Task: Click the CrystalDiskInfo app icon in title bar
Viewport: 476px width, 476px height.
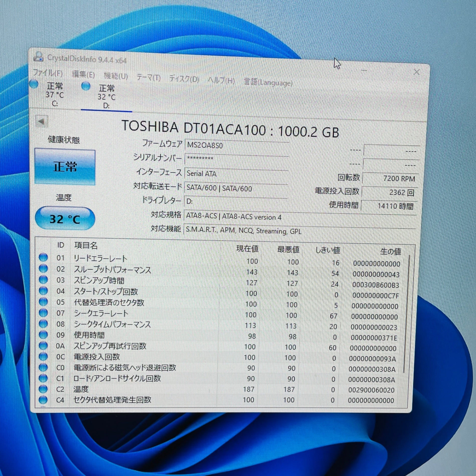Action: pyautogui.click(x=38, y=57)
